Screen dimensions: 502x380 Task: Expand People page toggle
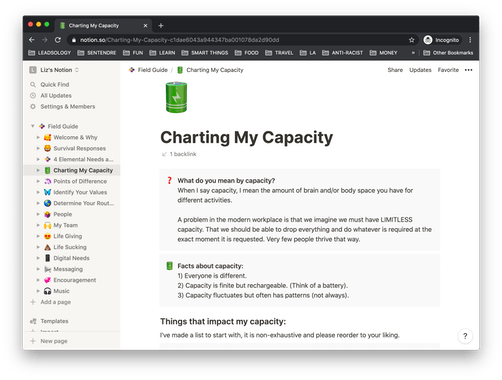38,214
